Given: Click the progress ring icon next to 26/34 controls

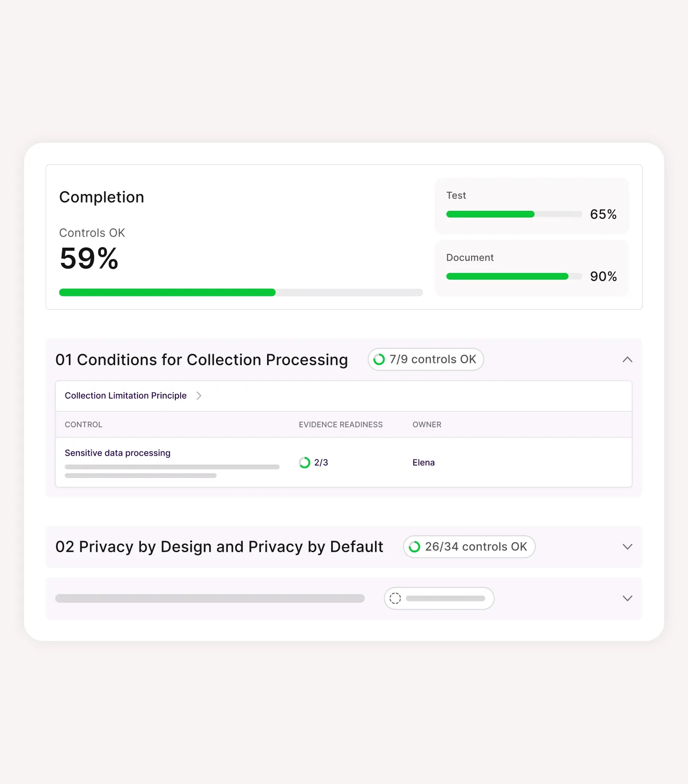Looking at the screenshot, I should [x=414, y=547].
